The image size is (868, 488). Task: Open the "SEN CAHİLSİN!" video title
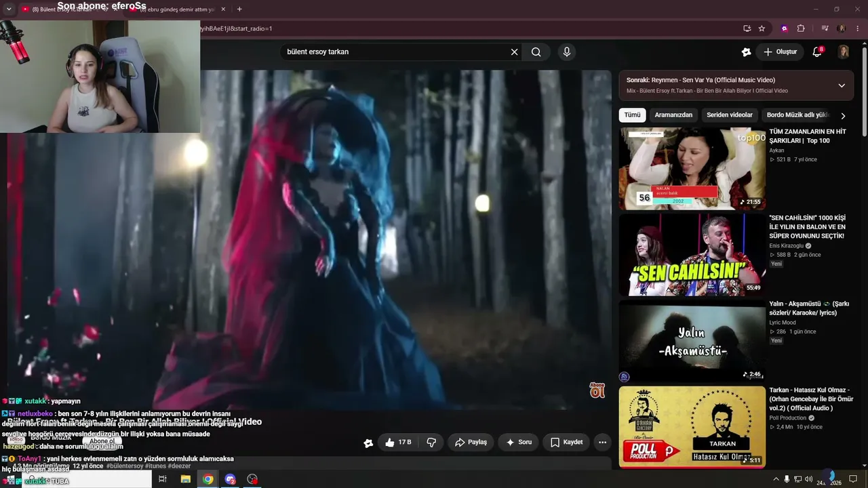coord(807,227)
